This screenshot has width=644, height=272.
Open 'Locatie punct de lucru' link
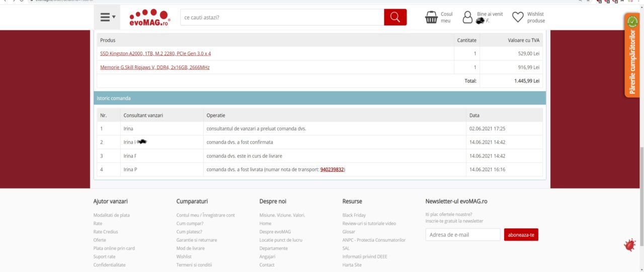(x=281, y=240)
